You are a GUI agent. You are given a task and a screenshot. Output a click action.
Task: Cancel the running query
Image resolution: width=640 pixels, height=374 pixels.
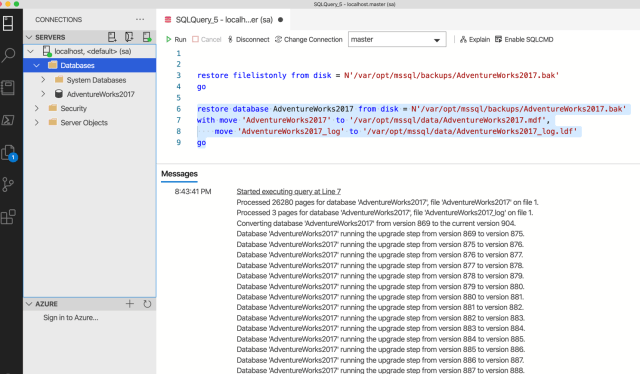pyautogui.click(x=207, y=40)
